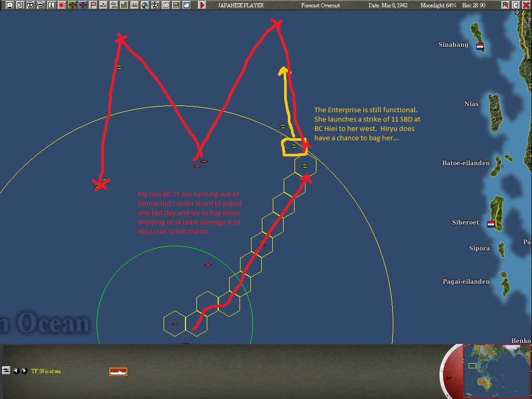
Task: Click the orange flag toolbar icon
Action: (x=92, y=5)
